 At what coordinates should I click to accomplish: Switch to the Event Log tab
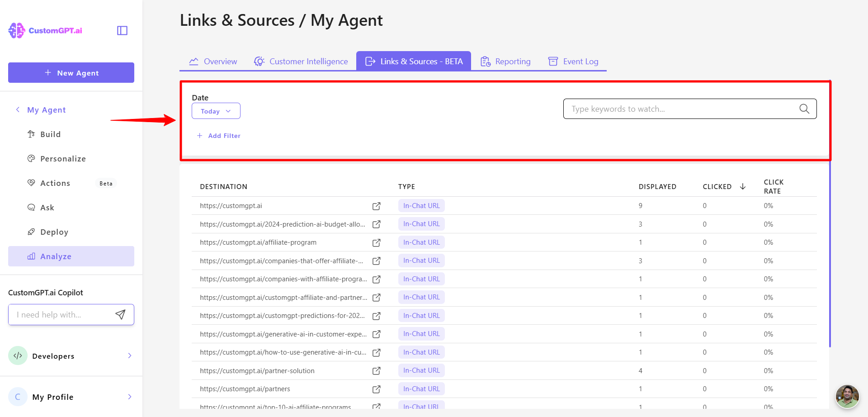click(x=573, y=62)
